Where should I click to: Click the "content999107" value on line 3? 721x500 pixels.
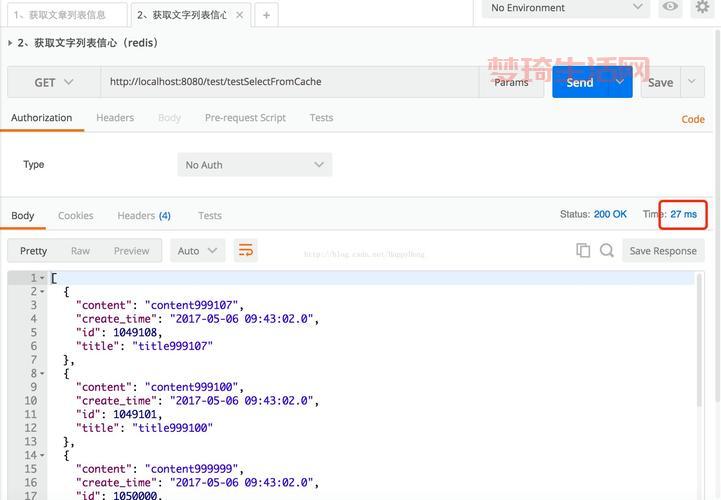(191, 305)
